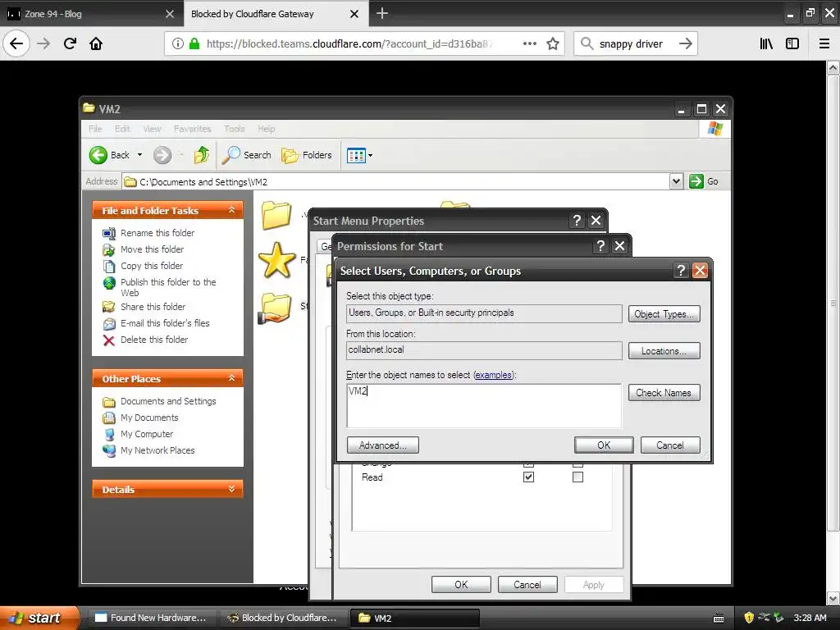Click security shield tray icon

tap(749, 618)
